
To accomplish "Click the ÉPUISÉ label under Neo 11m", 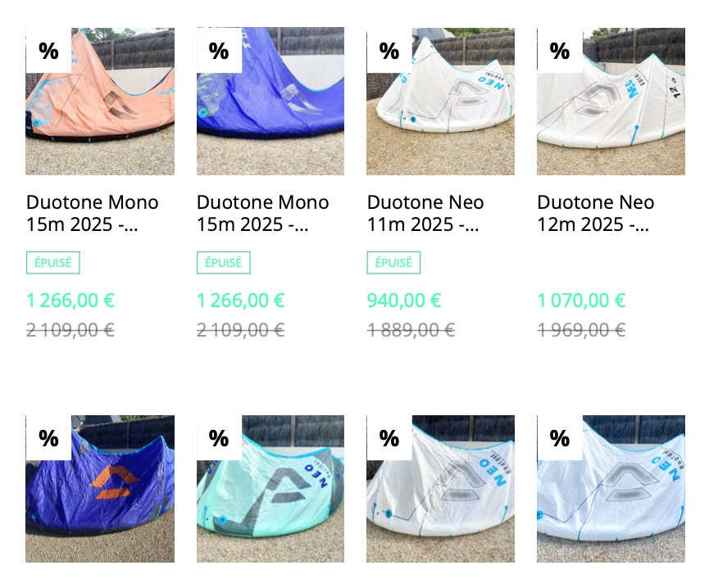I will (393, 263).
